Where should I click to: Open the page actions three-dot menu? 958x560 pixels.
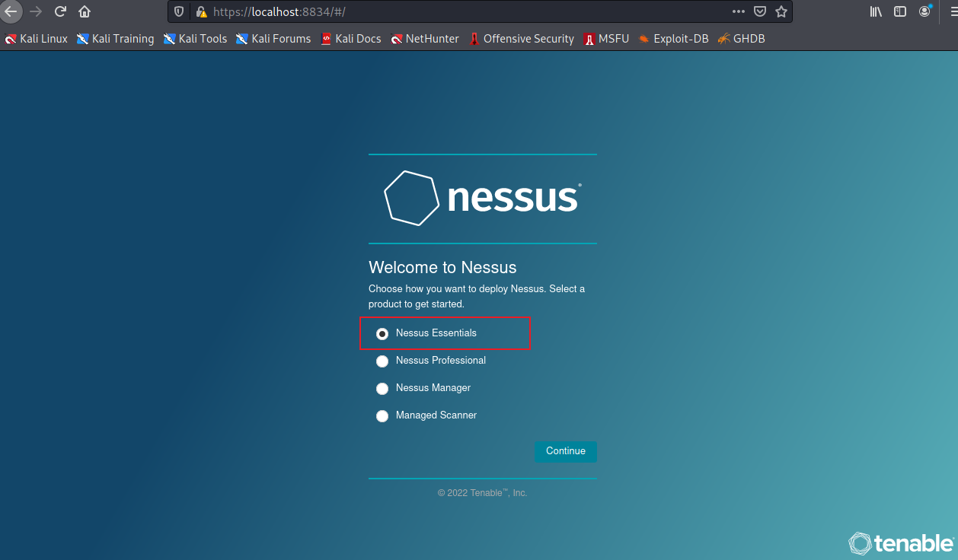tap(738, 11)
